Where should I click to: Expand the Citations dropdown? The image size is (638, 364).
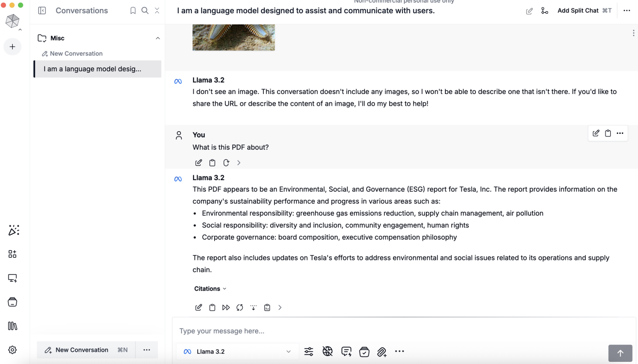coord(211,289)
